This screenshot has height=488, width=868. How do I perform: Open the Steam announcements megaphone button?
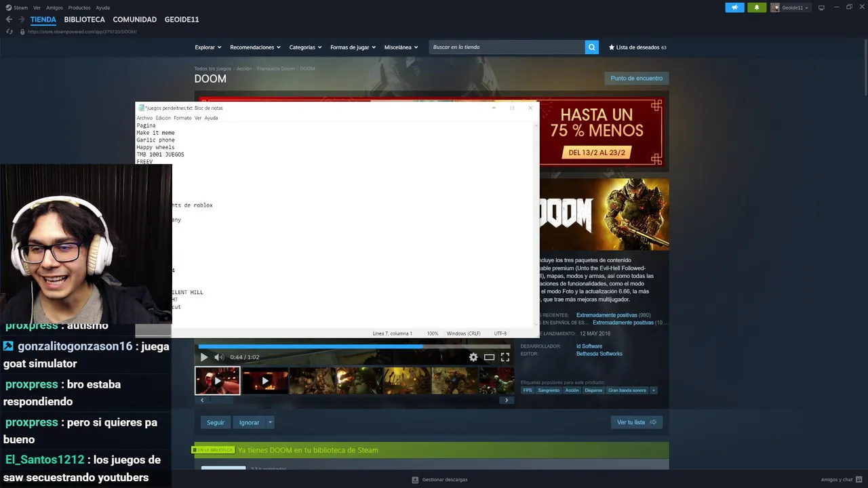coord(734,7)
